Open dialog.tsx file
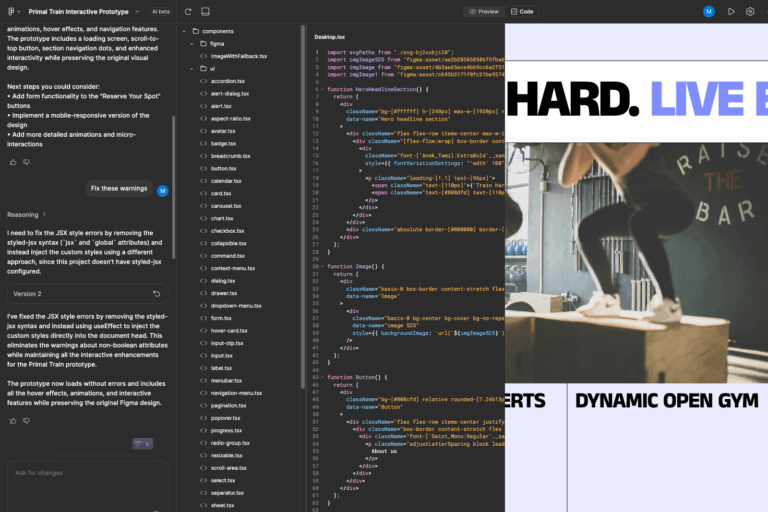 click(x=223, y=281)
